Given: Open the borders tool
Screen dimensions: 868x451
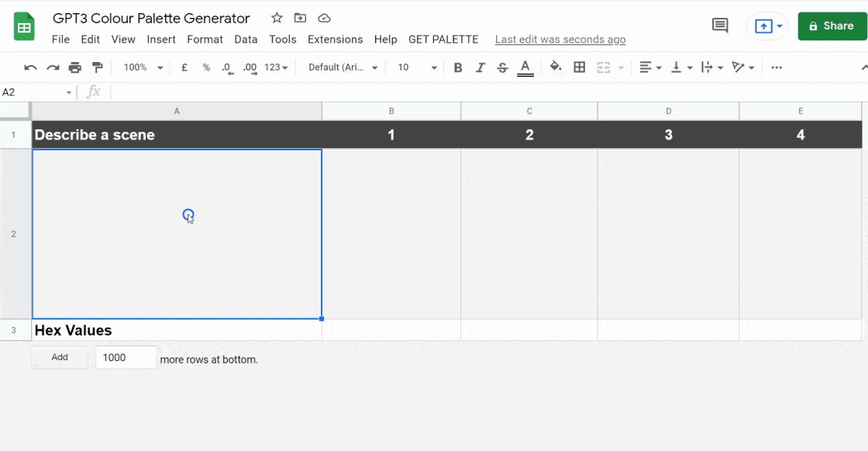Looking at the screenshot, I should pyautogui.click(x=579, y=68).
